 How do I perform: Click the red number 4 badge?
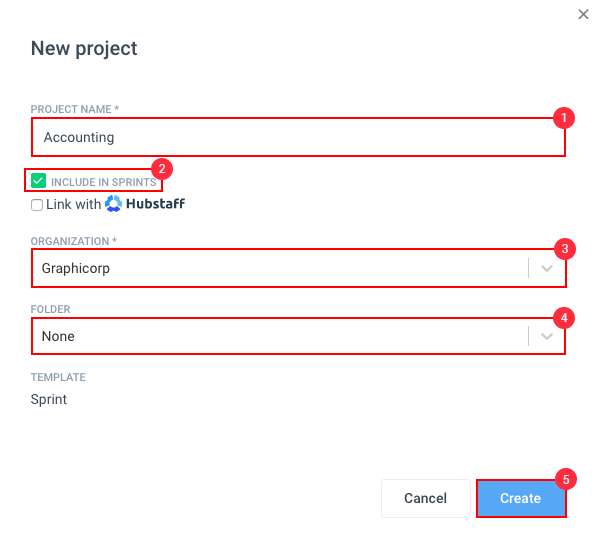pyautogui.click(x=564, y=318)
